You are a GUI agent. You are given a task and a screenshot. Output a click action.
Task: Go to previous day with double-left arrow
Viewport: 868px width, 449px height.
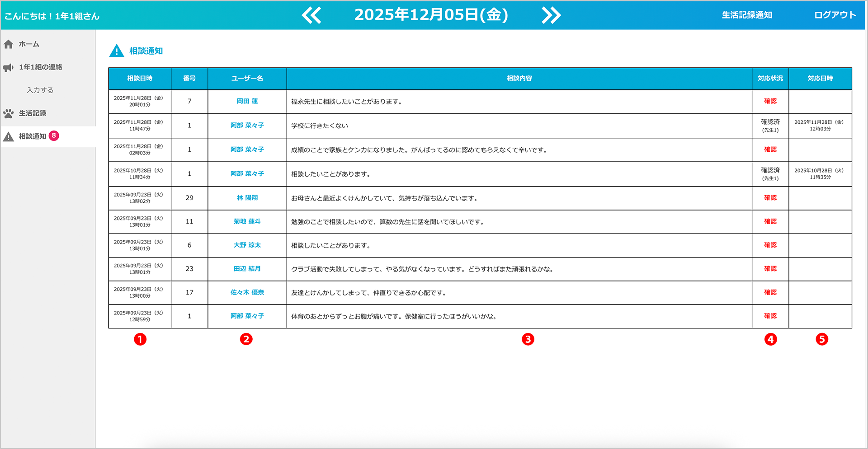point(311,15)
